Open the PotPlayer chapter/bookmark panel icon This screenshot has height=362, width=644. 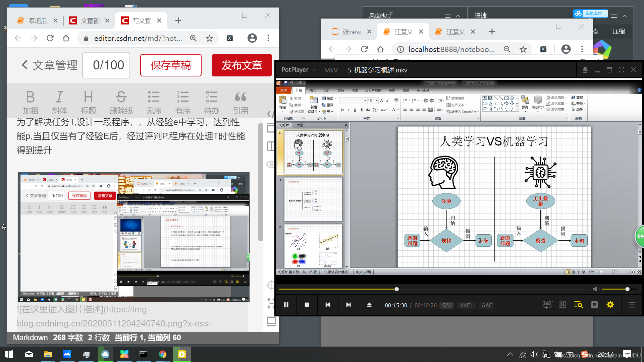(x=594, y=305)
